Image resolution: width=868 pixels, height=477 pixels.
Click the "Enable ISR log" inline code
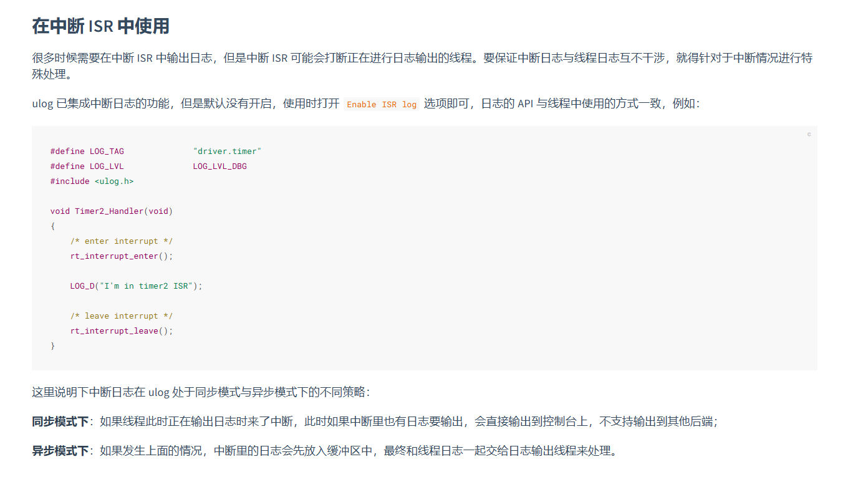[x=382, y=104]
